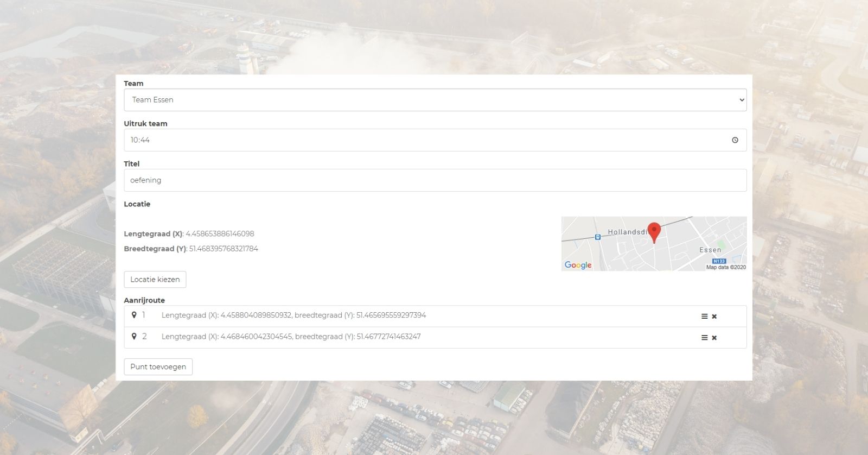Click the Aanrijroute heading
The image size is (868, 455).
[x=144, y=300]
